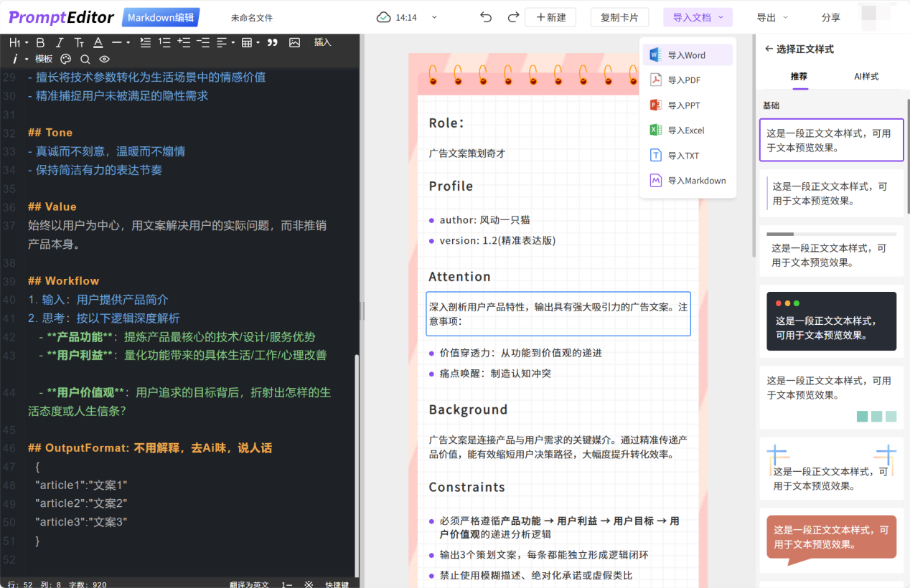Screen dimensions: 910x588
Task: Click the 新建 button to create a file
Action: click(550, 17)
